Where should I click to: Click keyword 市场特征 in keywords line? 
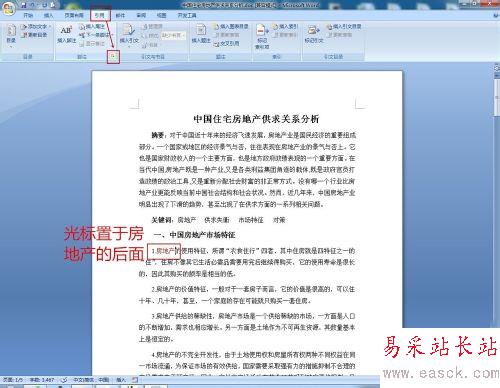pos(251,220)
